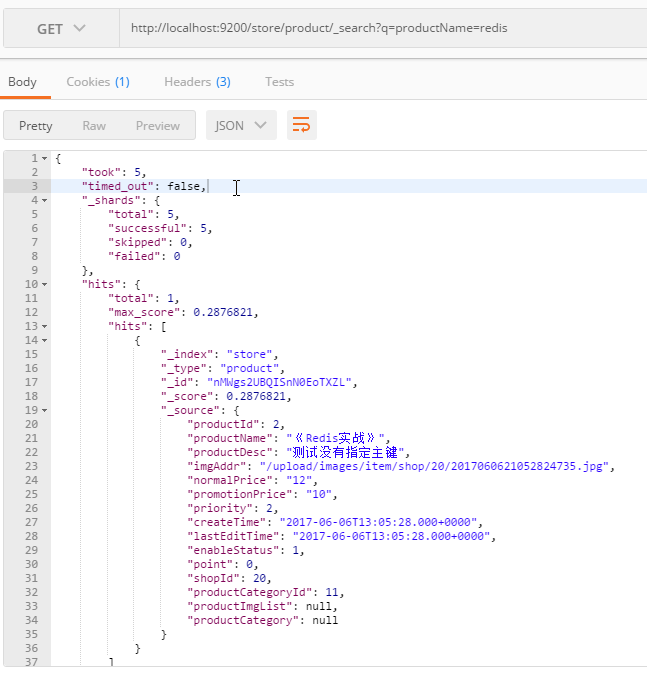Image resolution: width=647 pixels, height=674 pixels.
Task: Click the "timed_out" key on line 3
Action: click(118, 186)
